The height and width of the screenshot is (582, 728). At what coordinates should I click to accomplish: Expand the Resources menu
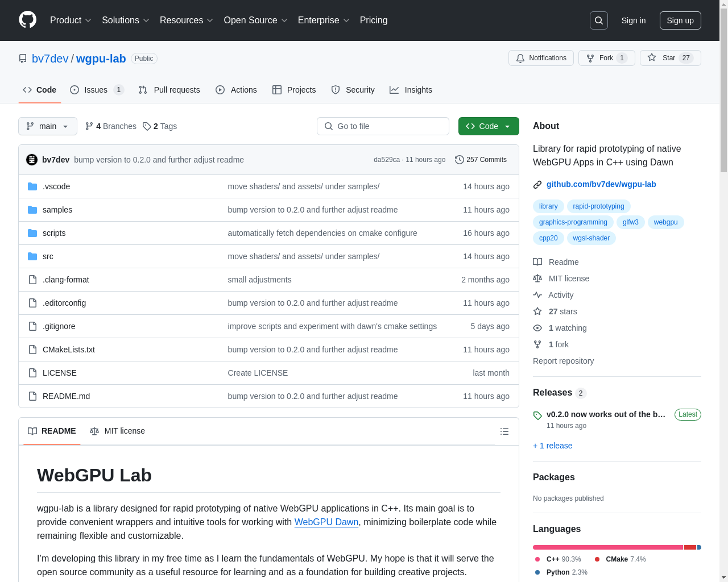coord(187,20)
